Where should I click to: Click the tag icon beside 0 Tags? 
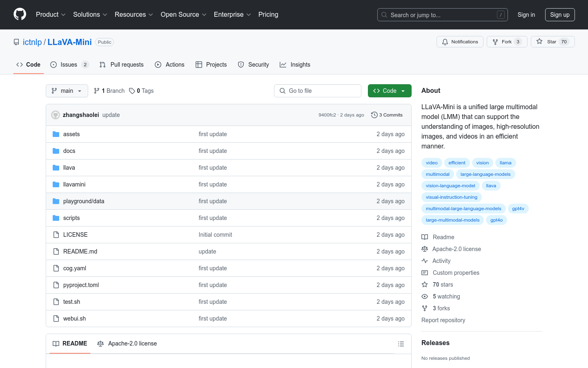tap(132, 91)
